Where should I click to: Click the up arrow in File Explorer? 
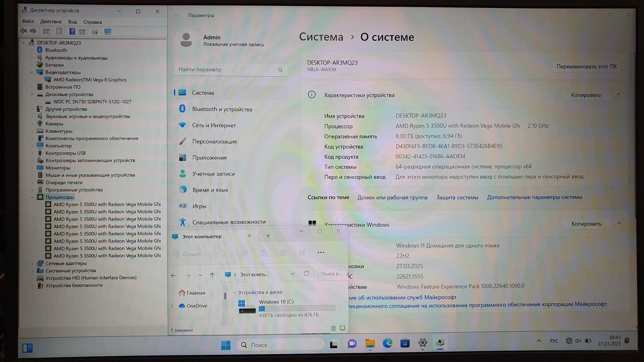click(212, 275)
